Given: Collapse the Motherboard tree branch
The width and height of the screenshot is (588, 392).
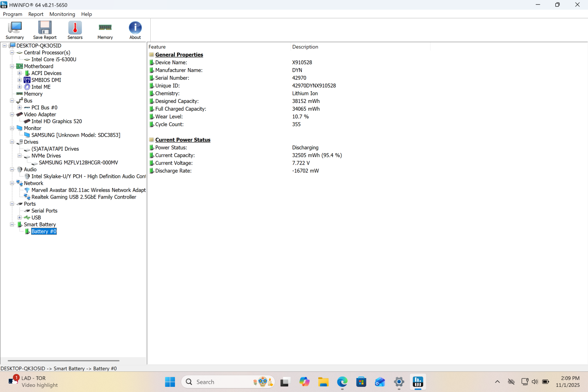Looking at the screenshot, I should (x=12, y=67).
